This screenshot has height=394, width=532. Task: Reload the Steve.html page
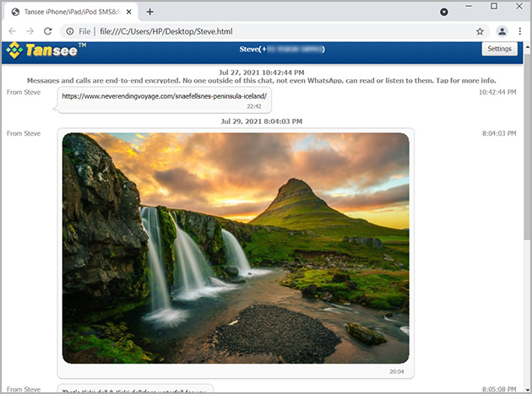48,31
